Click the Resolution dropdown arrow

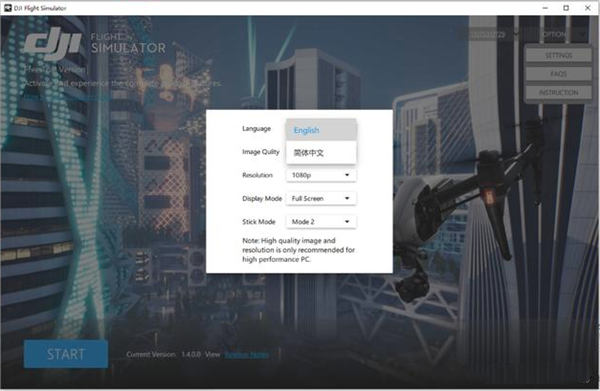pyautogui.click(x=347, y=175)
